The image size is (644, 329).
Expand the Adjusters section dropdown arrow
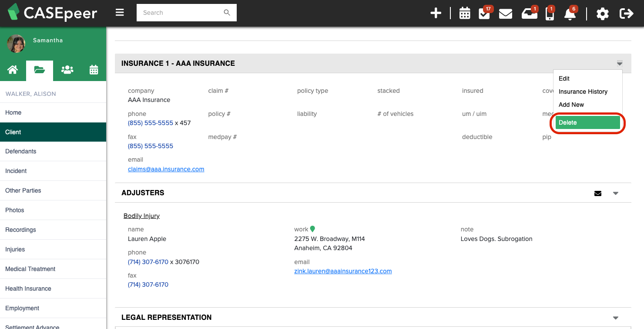click(x=616, y=193)
